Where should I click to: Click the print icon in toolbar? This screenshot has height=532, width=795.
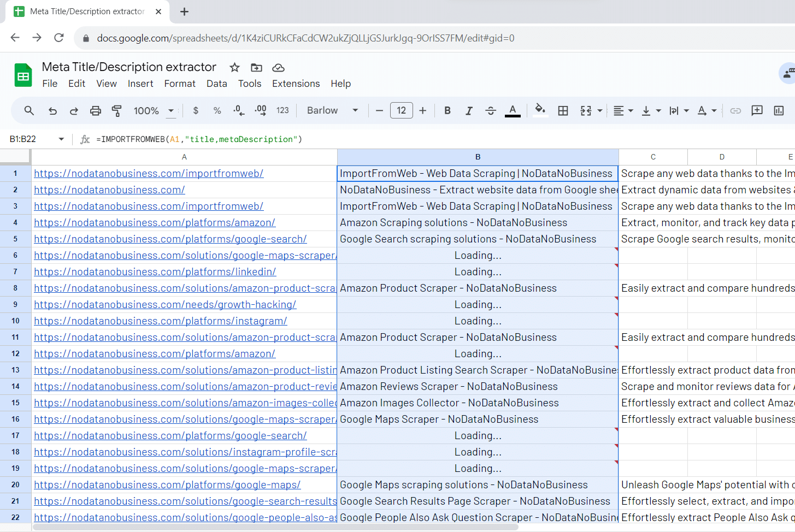[96, 111]
